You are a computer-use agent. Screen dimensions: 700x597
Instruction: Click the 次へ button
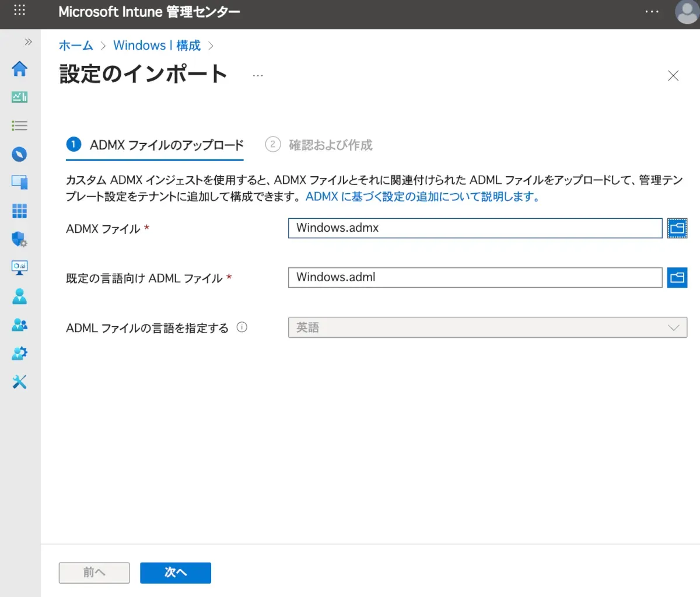(x=175, y=572)
